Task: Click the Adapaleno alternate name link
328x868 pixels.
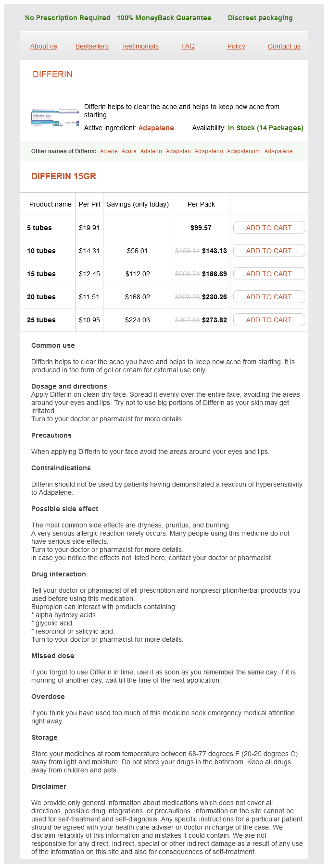Action: 209,151
